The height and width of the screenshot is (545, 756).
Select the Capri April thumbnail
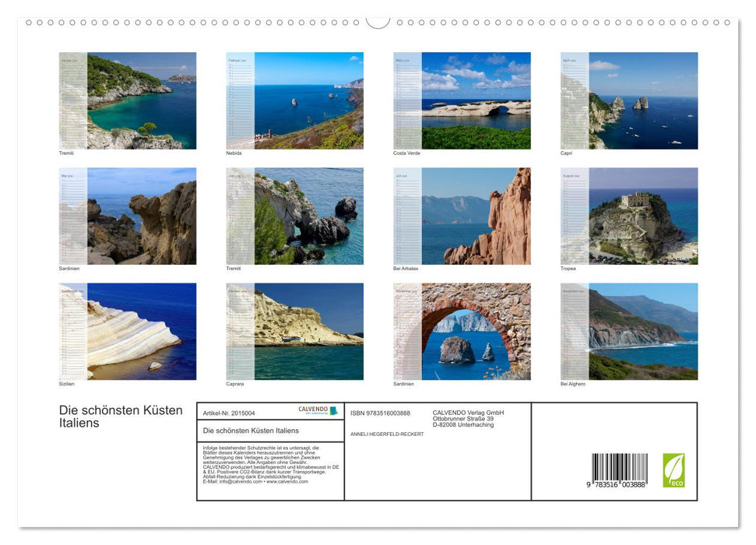point(629,100)
